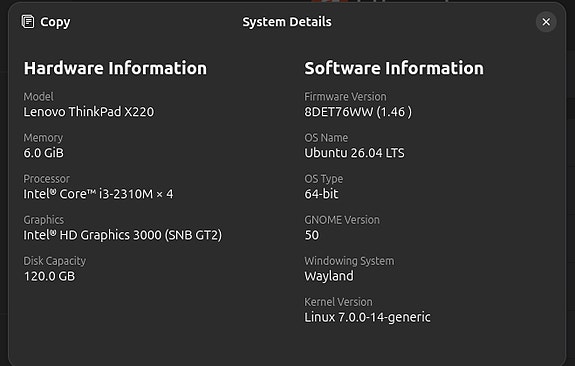This screenshot has height=366, width=575.
Task: Click the GNOME version 50 value
Action: pyautogui.click(x=312, y=235)
